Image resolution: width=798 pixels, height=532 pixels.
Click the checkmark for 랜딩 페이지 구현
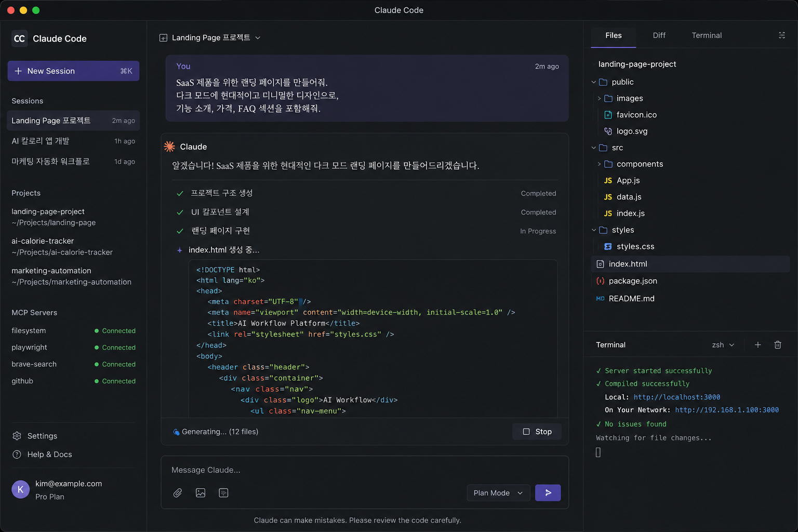180,231
